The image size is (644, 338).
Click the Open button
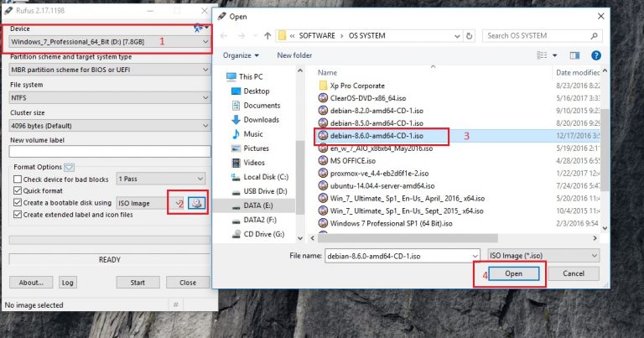(514, 273)
